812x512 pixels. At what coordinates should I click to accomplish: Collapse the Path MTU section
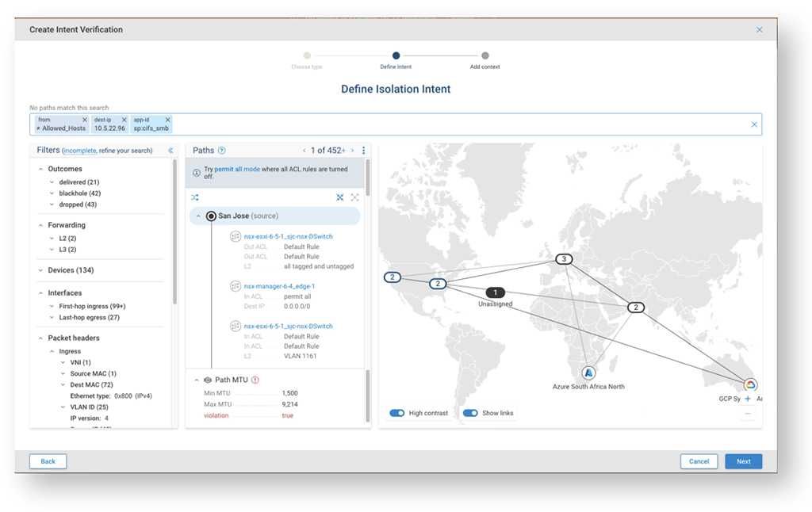pyautogui.click(x=195, y=380)
